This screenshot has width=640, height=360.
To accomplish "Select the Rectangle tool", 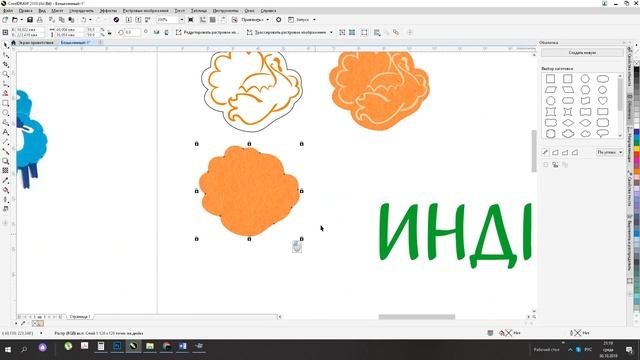I will (5, 103).
